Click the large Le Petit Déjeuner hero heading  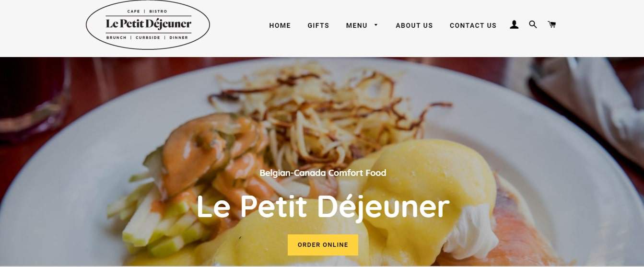pos(323,207)
